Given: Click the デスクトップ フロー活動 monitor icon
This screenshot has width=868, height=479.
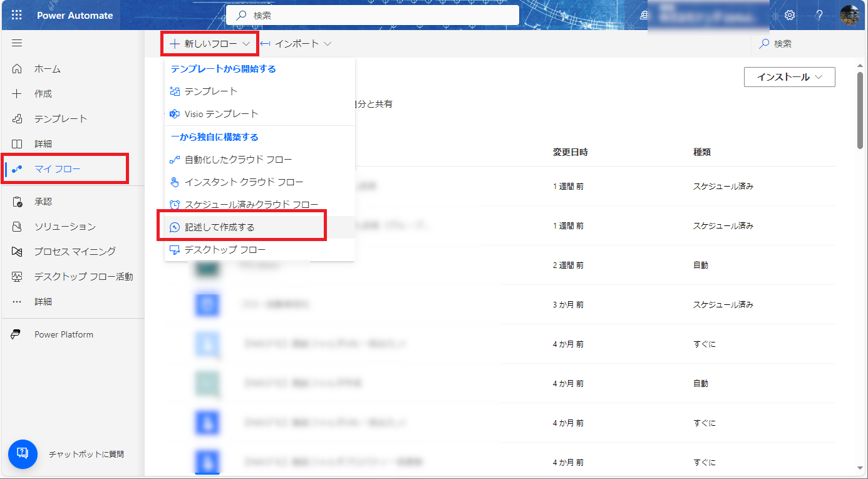Looking at the screenshot, I should pyautogui.click(x=17, y=277).
